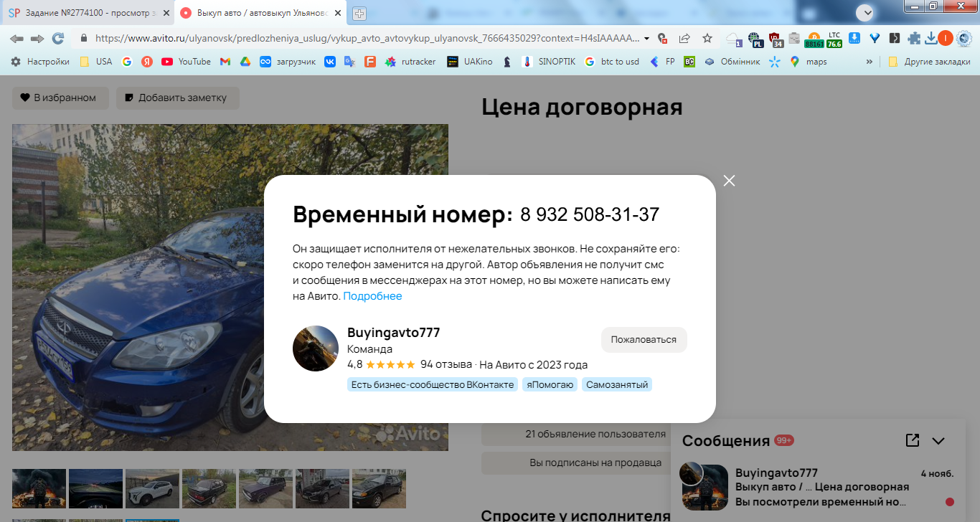Image resolution: width=980 pixels, height=522 pixels.
Task: Click the Buyingavto777 seller name in popup
Action: pyautogui.click(x=393, y=333)
